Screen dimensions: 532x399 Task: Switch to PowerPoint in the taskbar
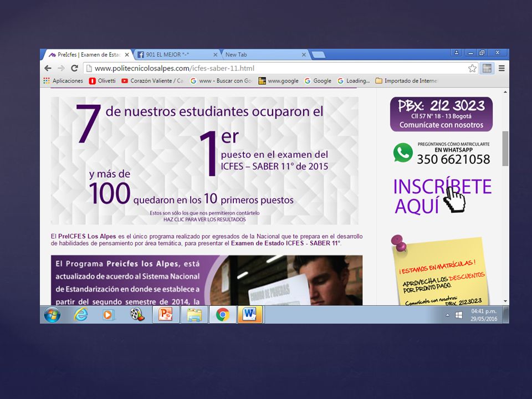(x=166, y=315)
